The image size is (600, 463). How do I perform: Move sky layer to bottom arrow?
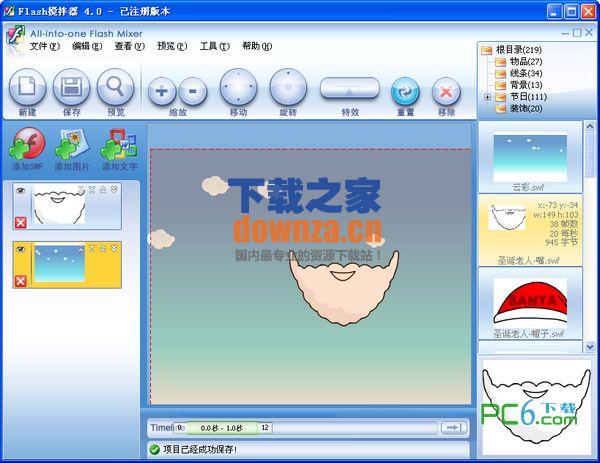[x=92, y=249]
